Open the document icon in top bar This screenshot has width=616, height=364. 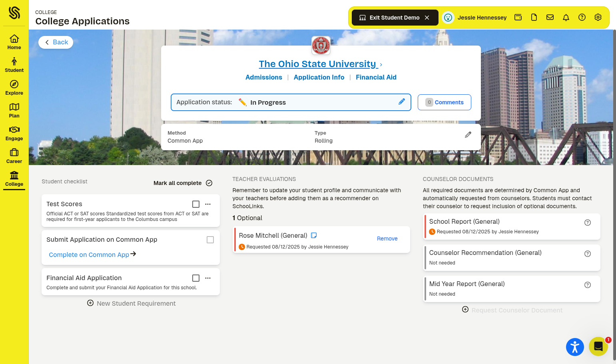tap(534, 17)
